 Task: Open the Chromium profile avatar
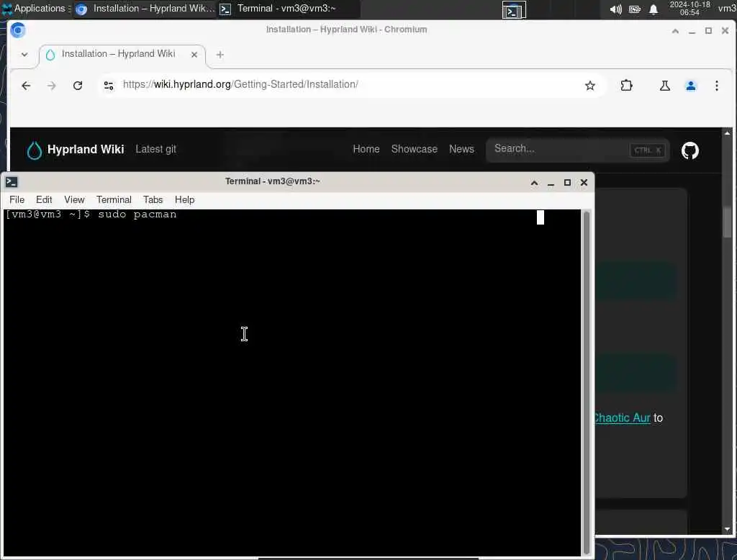[690, 85]
